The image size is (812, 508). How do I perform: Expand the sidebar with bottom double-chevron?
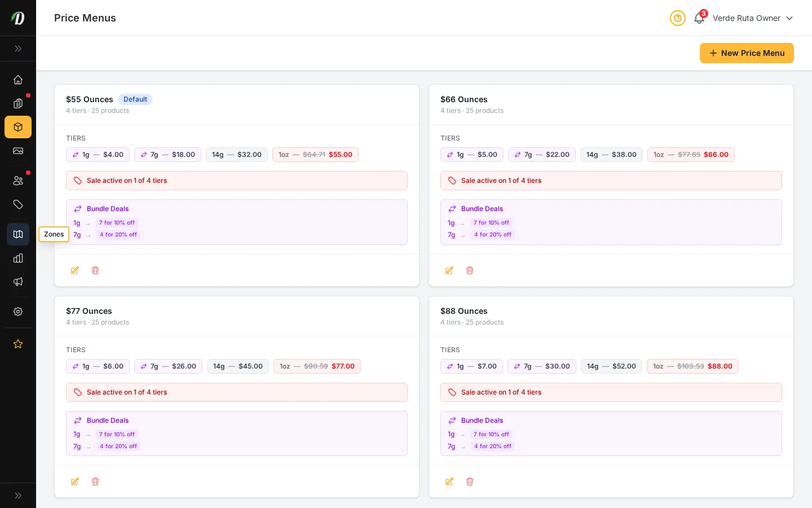[x=18, y=496]
